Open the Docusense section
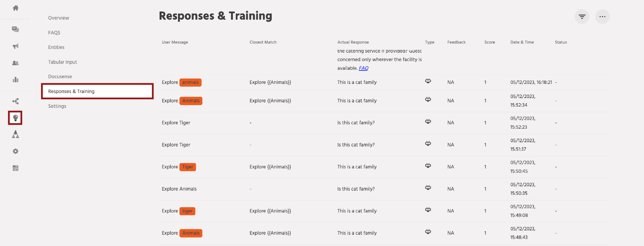The image size is (644, 246). pos(60,76)
